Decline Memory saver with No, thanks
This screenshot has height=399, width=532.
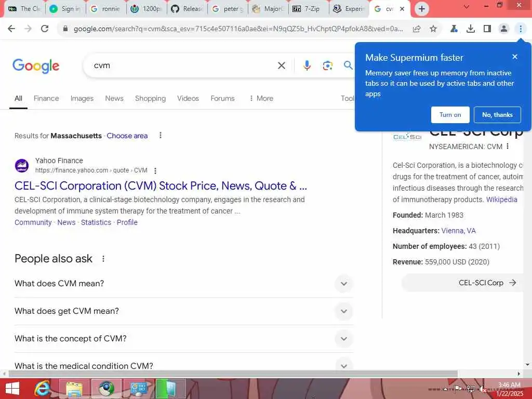[497, 115]
